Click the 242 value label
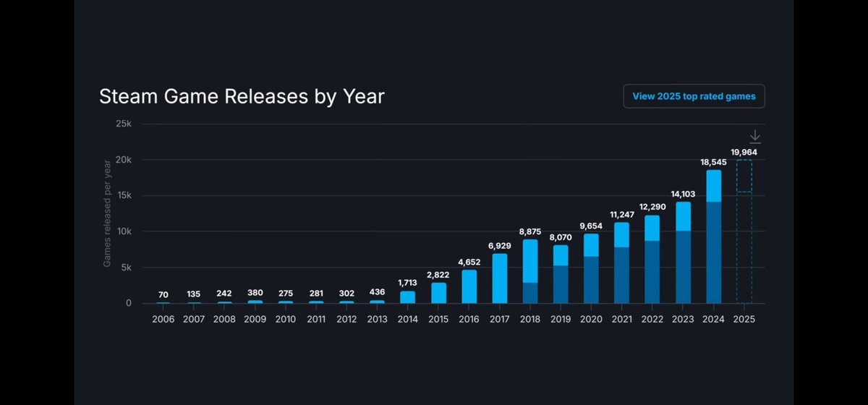The height and width of the screenshot is (405, 868). [225, 294]
